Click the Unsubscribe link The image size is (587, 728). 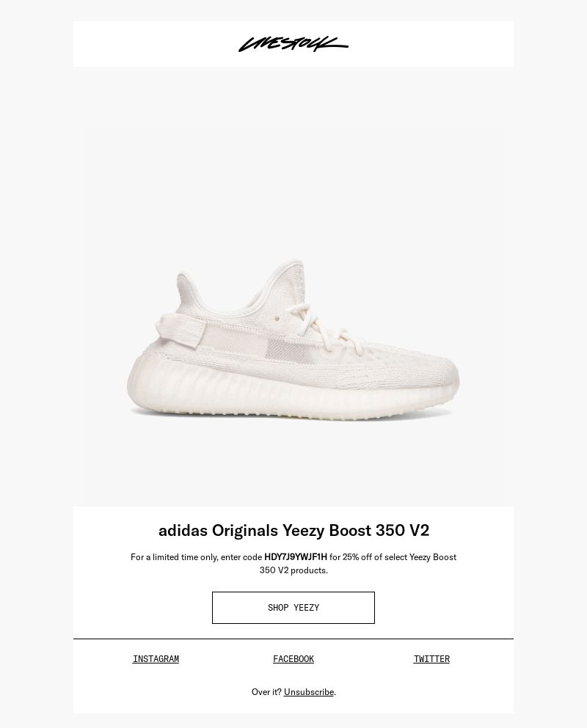[309, 692]
